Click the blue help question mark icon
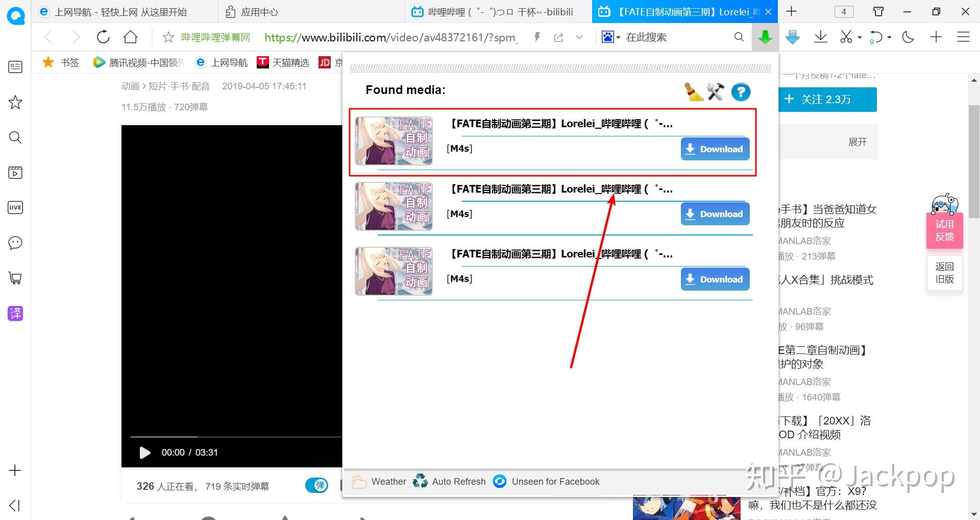This screenshot has width=980, height=520. click(x=741, y=92)
